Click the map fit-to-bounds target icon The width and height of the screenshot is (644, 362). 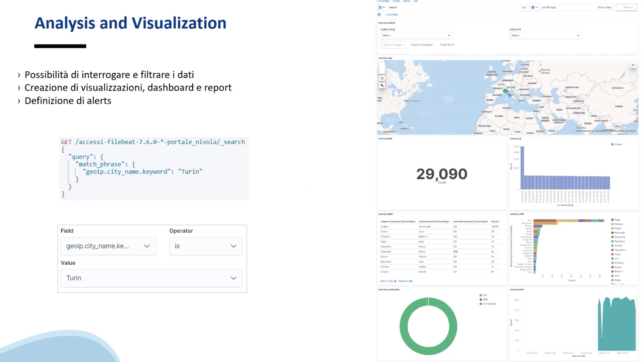(x=382, y=78)
